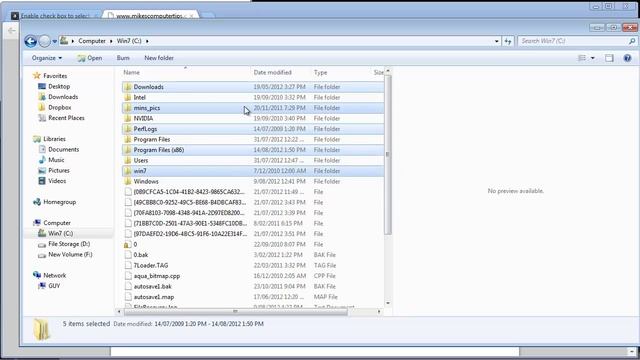The image size is (640, 360).
Task: Click the search magnifier icon
Action: pyautogui.click(x=632, y=41)
